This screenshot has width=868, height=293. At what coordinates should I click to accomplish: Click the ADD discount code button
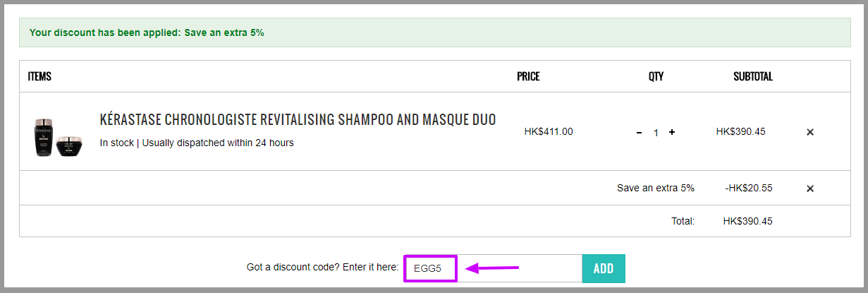[604, 269]
